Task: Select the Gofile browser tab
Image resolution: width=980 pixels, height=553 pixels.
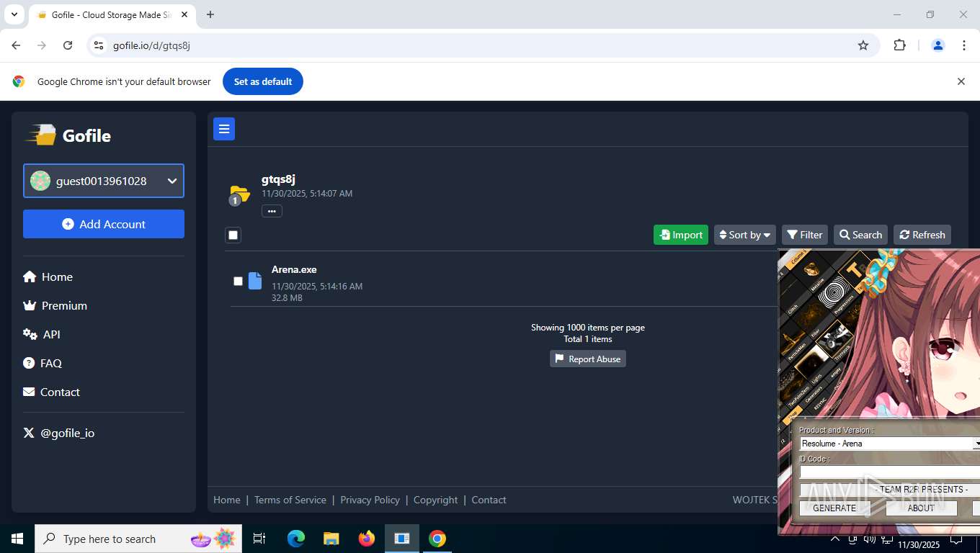Action: tap(112, 15)
